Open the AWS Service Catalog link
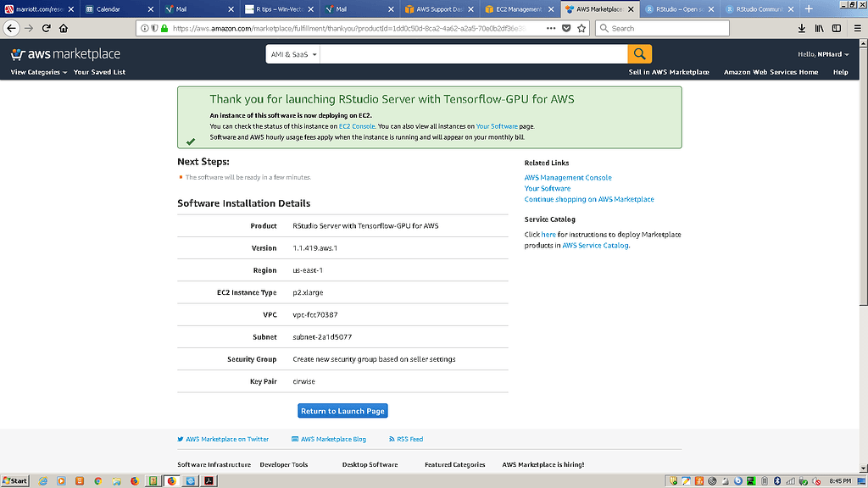The width and height of the screenshot is (868, 488). coord(595,245)
